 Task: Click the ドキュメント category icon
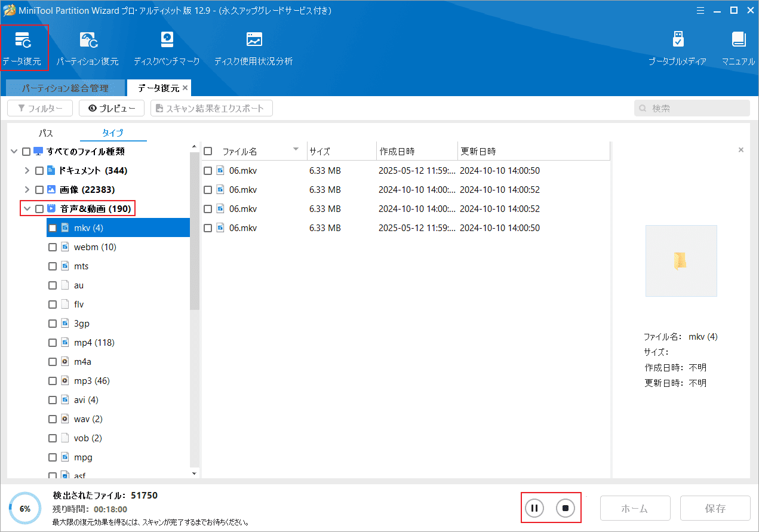point(51,171)
